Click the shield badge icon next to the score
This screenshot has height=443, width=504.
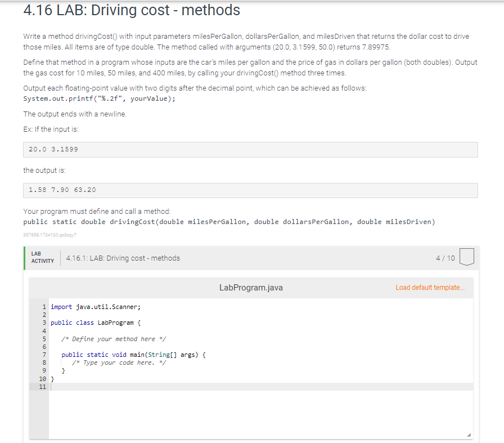click(468, 257)
